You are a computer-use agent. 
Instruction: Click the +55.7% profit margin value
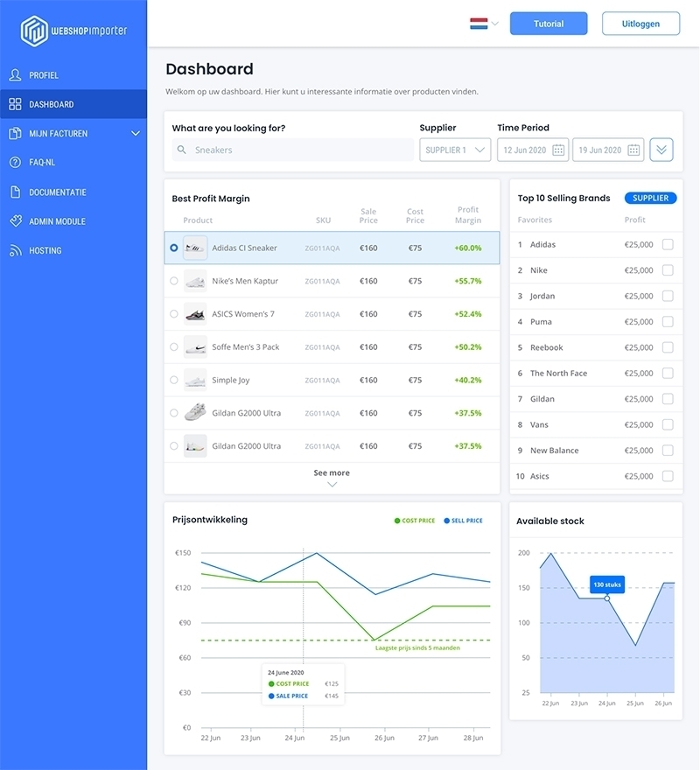tap(467, 281)
